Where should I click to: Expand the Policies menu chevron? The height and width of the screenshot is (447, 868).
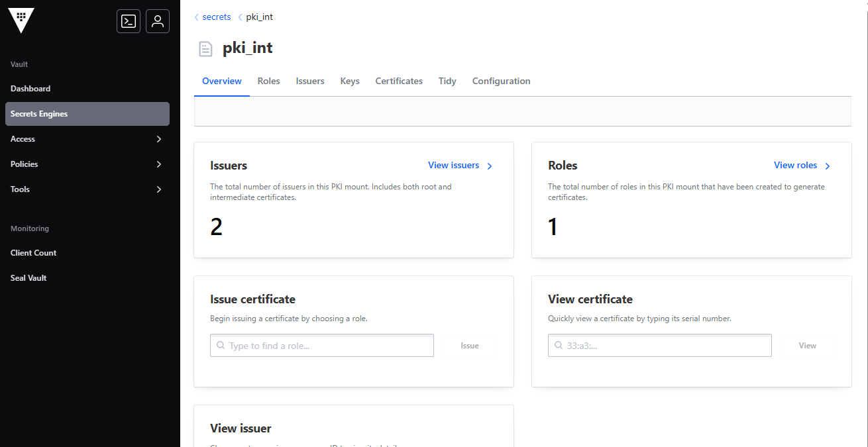point(159,164)
